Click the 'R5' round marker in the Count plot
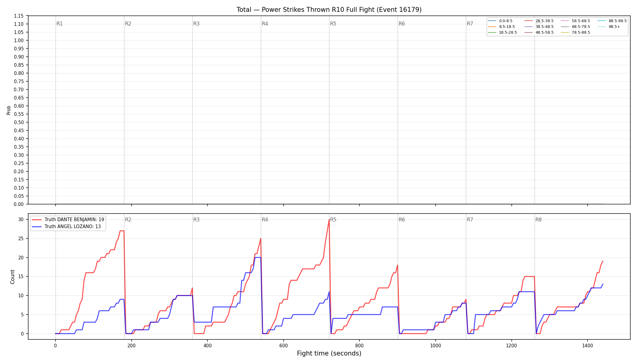 [x=333, y=220]
